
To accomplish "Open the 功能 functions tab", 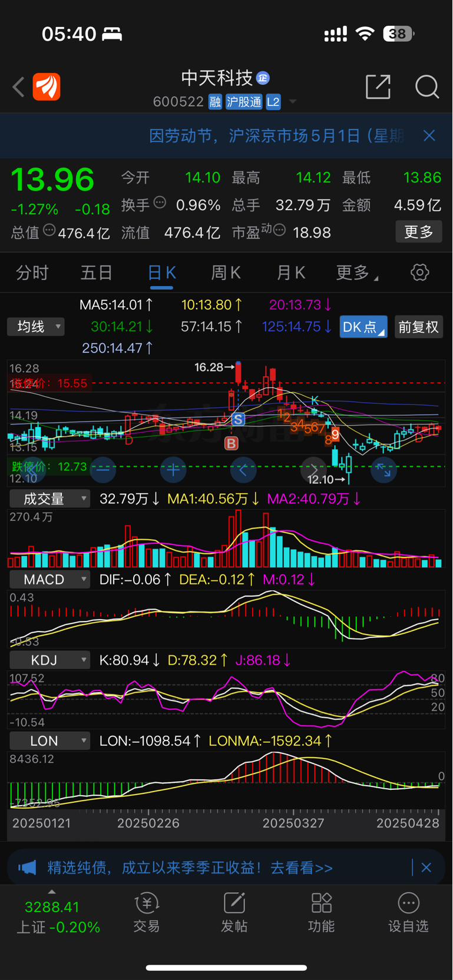I will [x=322, y=912].
